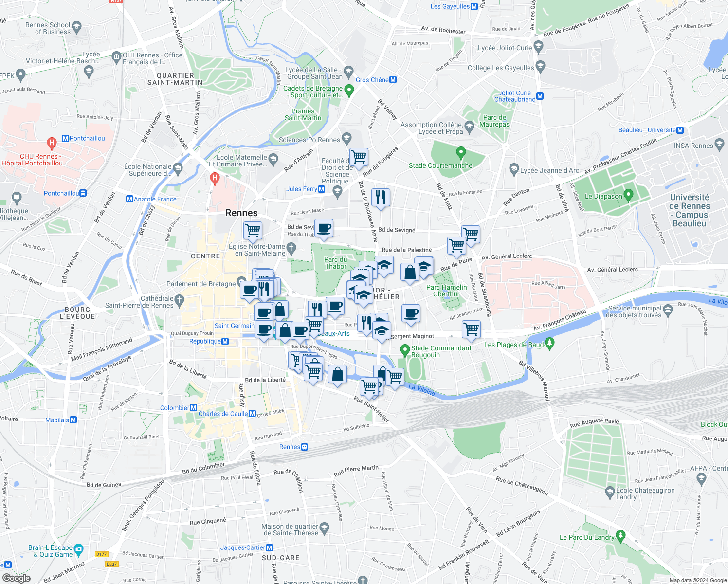
Task: Click the Anatole France metro icon
Action: (x=129, y=199)
